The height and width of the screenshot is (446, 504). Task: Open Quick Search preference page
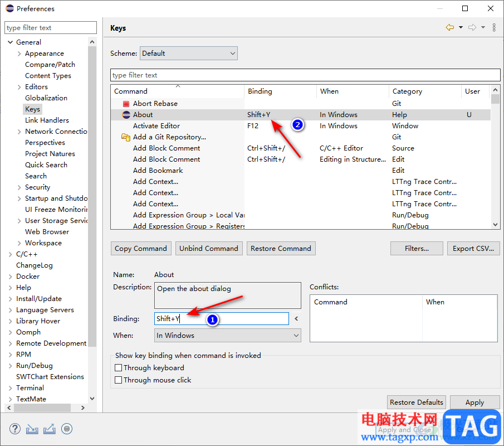point(46,165)
